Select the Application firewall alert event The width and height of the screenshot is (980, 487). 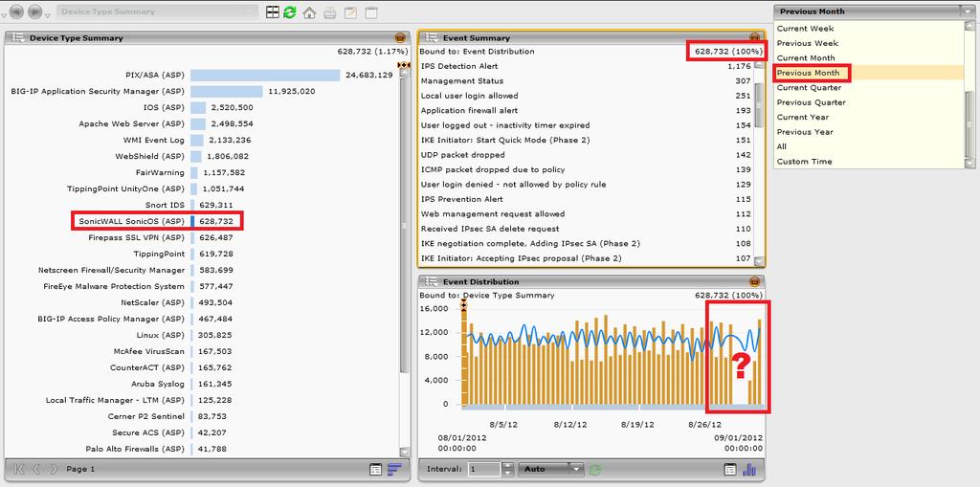[587, 111]
